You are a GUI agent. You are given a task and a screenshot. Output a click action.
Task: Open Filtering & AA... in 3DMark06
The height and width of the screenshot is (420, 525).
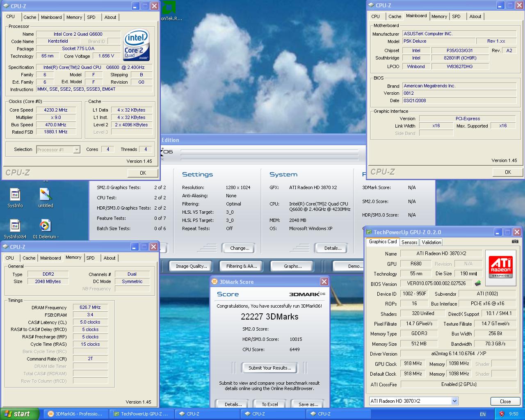[x=242, y=266]
